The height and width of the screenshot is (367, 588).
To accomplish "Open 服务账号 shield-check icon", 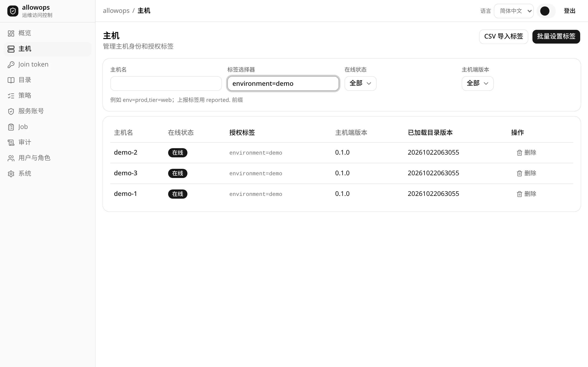I will [x=11, y=111].
